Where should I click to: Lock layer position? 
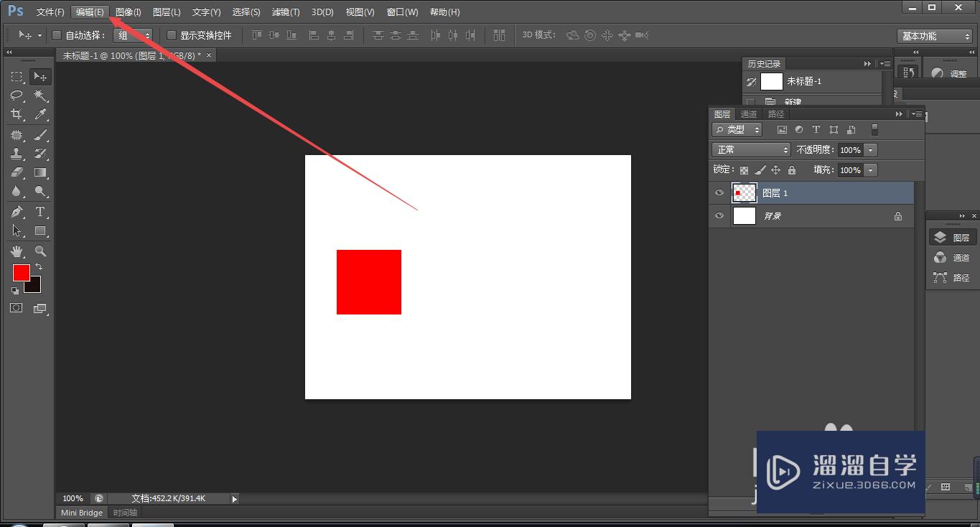tap(775, 170)
